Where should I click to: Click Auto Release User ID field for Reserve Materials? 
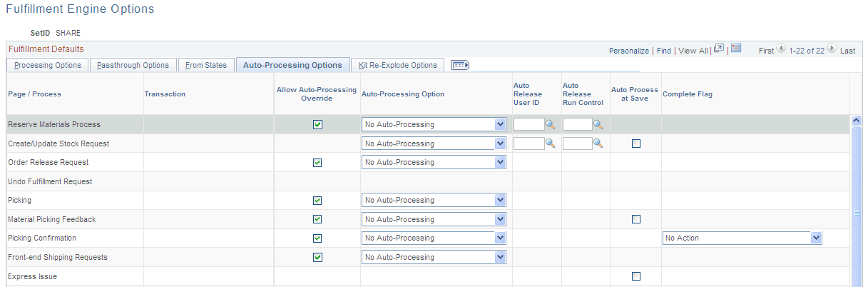click(529, 124)
